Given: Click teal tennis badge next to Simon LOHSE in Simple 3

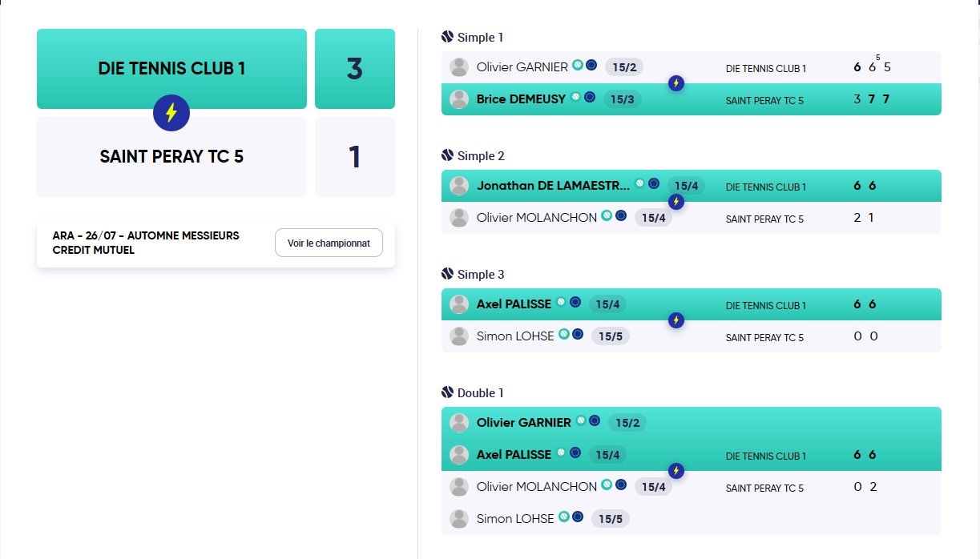Looking at the screenshot, I should (564, 335).
